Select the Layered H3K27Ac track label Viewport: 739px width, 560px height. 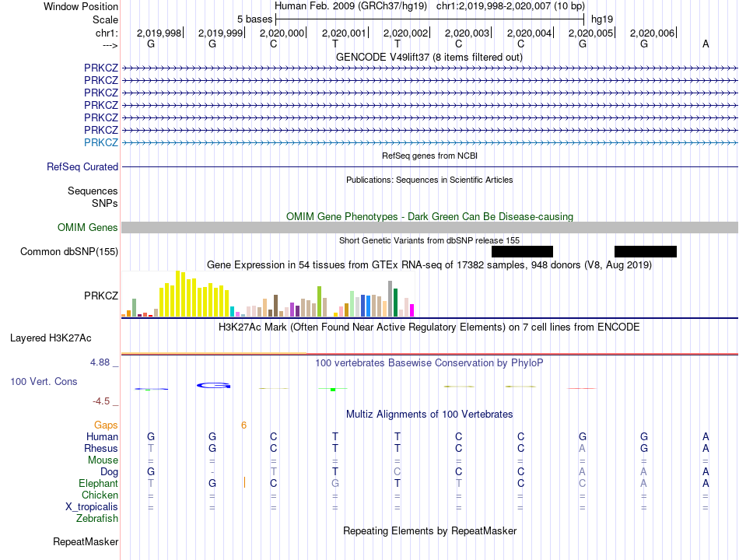(x=51, y=338)
